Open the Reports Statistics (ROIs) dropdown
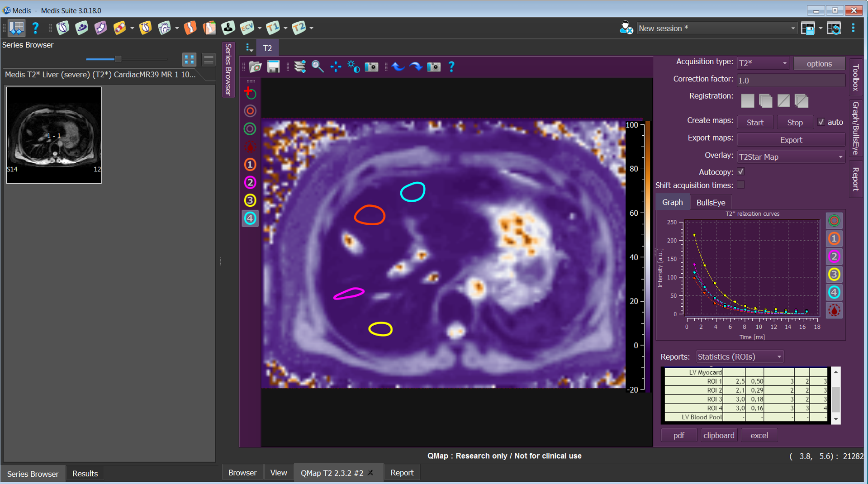The height and width of the screenshot is (484, 868). tap(739, 357)
